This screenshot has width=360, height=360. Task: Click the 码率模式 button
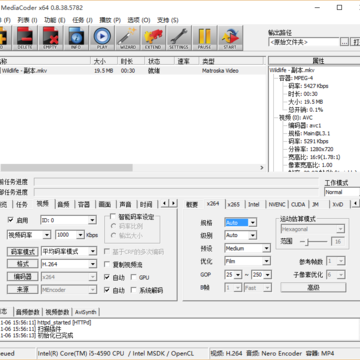(x=23, y=252)
